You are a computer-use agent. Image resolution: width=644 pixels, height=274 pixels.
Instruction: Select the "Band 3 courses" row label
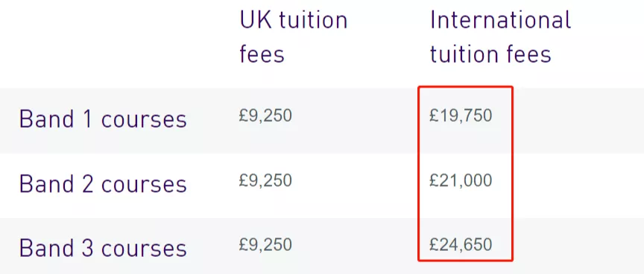point(103,248)
